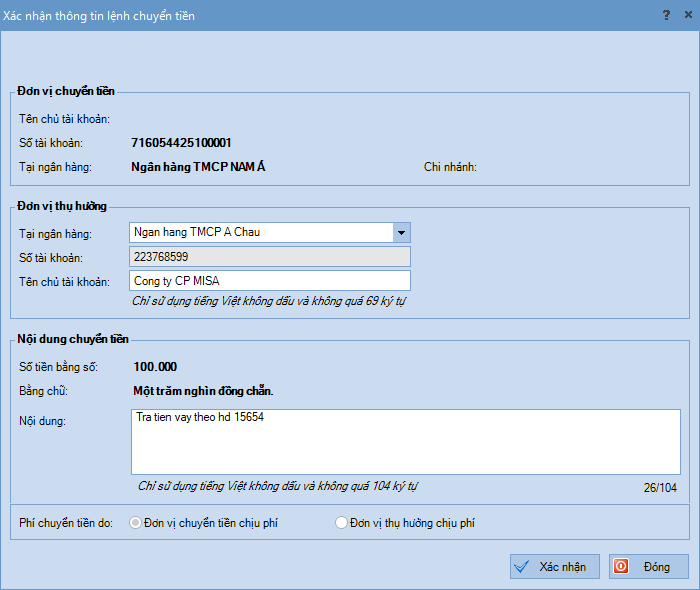This screenshot has height=590, width=700.
Task: Click the 26/104 character counter
Action: tap(660, 488)
